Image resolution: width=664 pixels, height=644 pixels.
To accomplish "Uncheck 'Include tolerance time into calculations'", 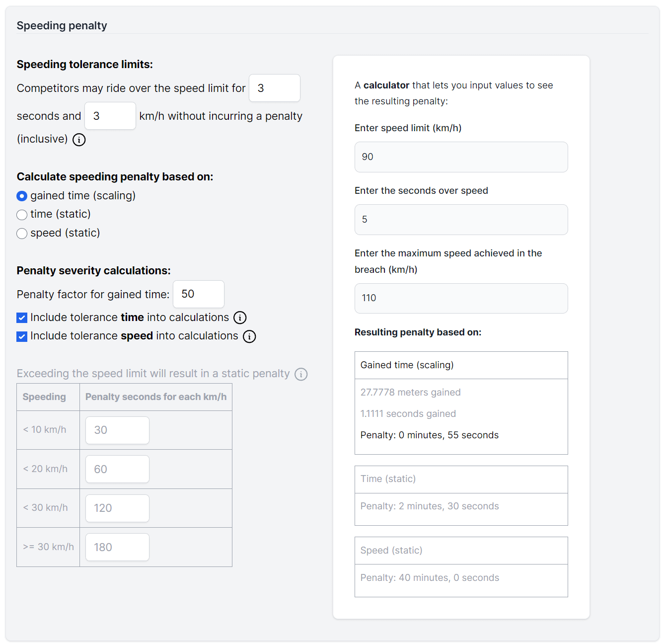I will coord(22,318).
